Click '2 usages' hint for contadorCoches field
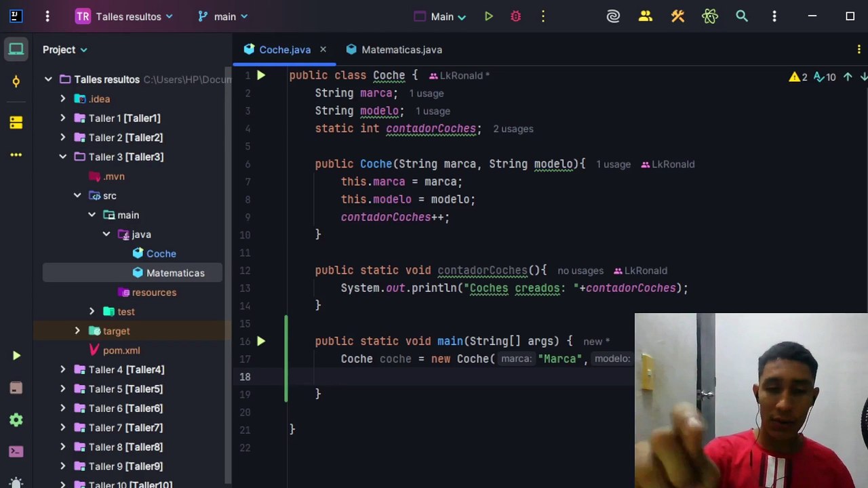The image size is (868, 488). (513, 129)
